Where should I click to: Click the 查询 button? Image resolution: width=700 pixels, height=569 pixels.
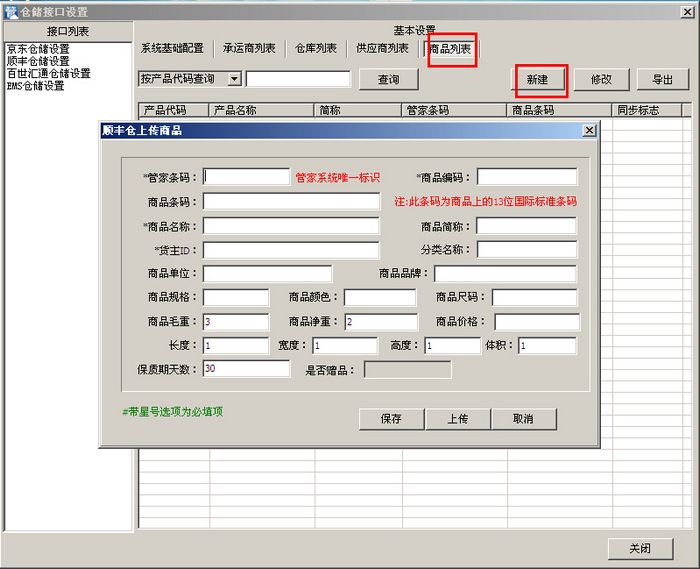pos(389,79)
